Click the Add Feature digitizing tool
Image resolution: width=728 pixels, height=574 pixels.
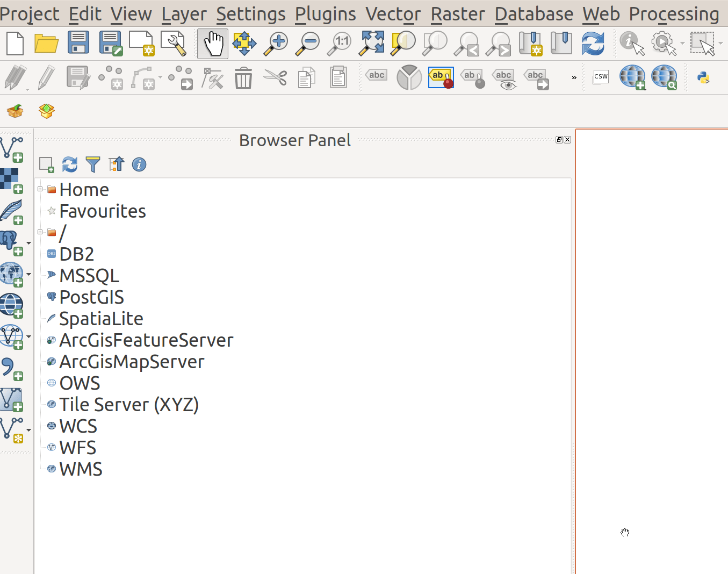111,77
